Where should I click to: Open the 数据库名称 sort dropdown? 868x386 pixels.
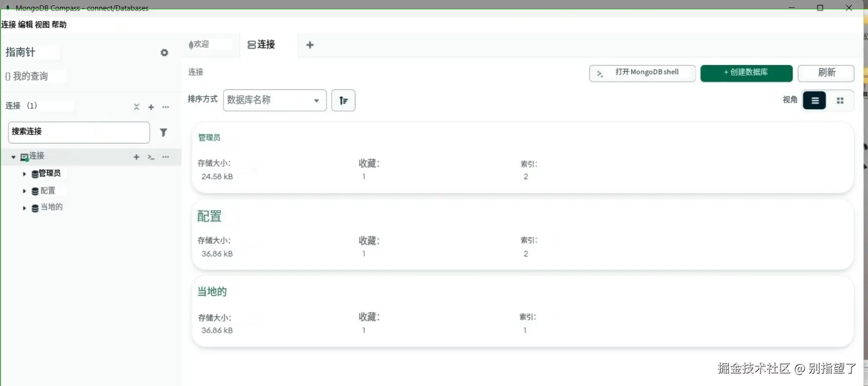pyautogui.click(x=274, y=101)
